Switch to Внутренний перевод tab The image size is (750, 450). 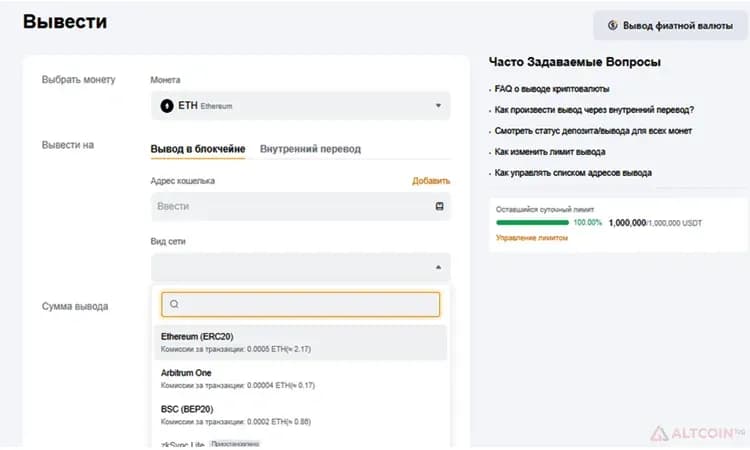pos(310,149)
